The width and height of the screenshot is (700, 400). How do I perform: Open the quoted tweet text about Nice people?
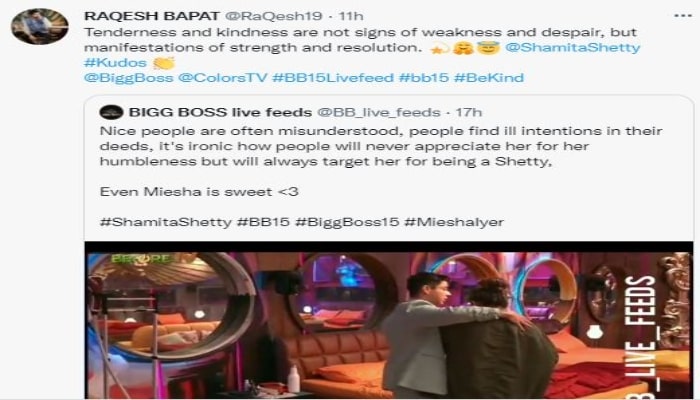[381, 146]
